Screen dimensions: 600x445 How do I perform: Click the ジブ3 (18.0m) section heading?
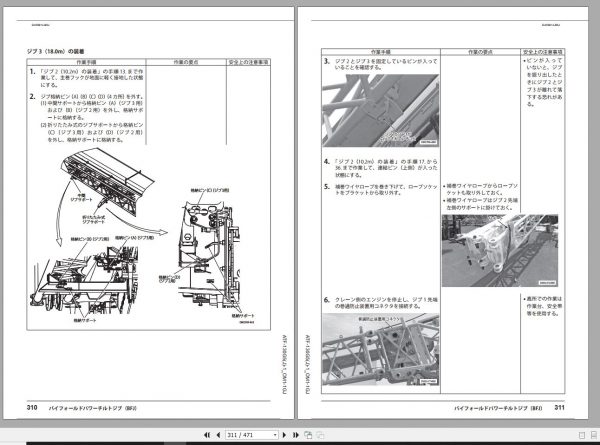[x=55, y=51]
